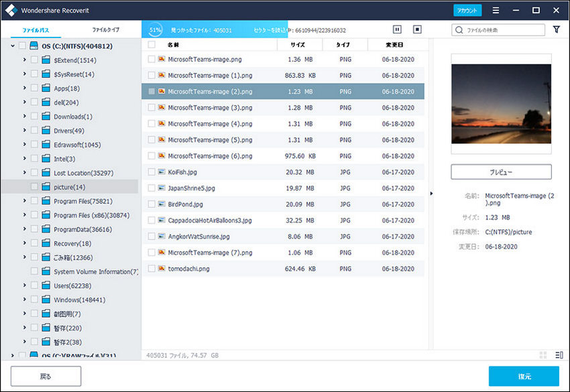Click the アカウント account button
The width and height of the screenshot is (570, 392).
click(x=467, y=10)
